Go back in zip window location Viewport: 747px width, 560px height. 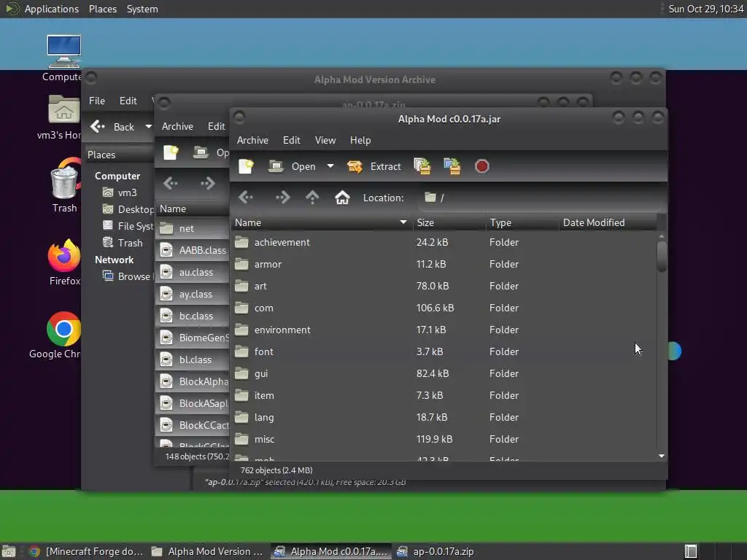[x=171, y=183]
